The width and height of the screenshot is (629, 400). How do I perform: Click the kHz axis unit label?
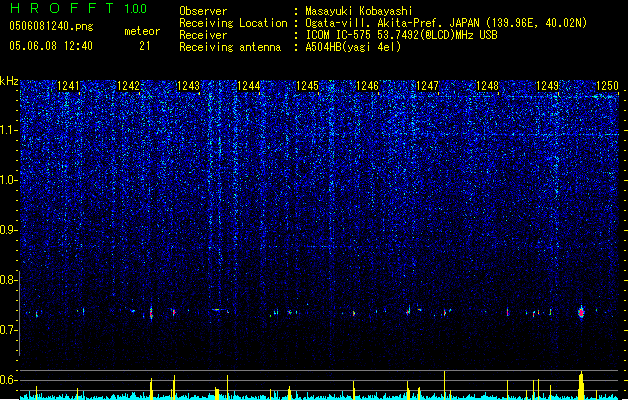coord(9,81)
